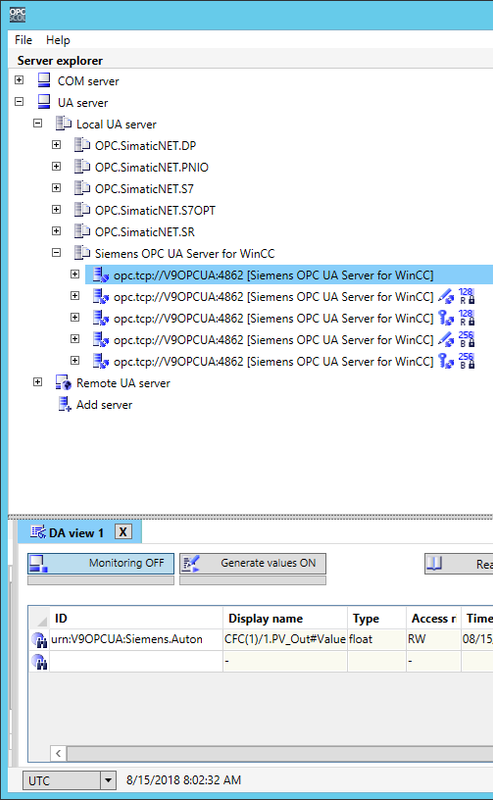Expand the OPC.SimaticNET.DP node
This screenshot has width=493, height=800.
[x=57, y=145]
